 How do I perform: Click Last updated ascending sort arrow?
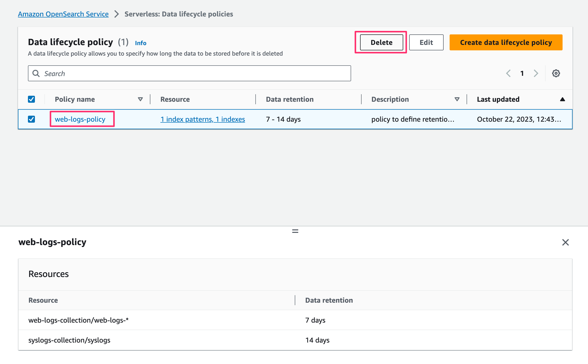562,99
